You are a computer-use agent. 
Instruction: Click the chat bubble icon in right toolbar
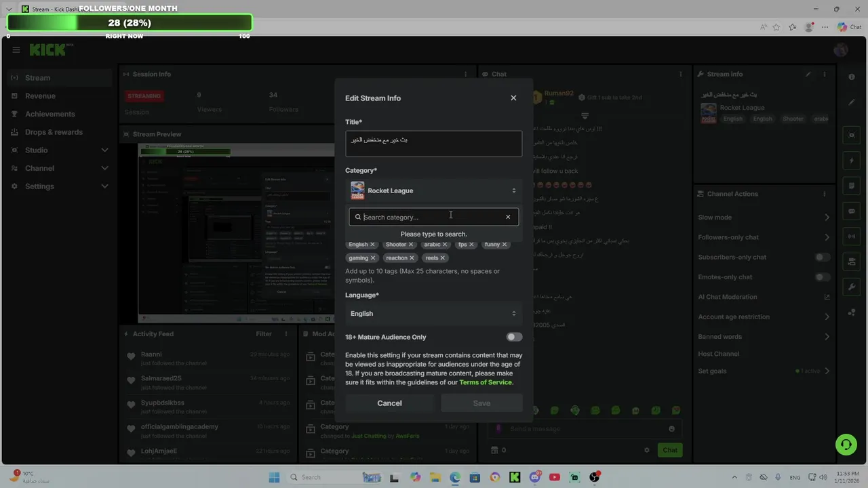pos(852,211)
